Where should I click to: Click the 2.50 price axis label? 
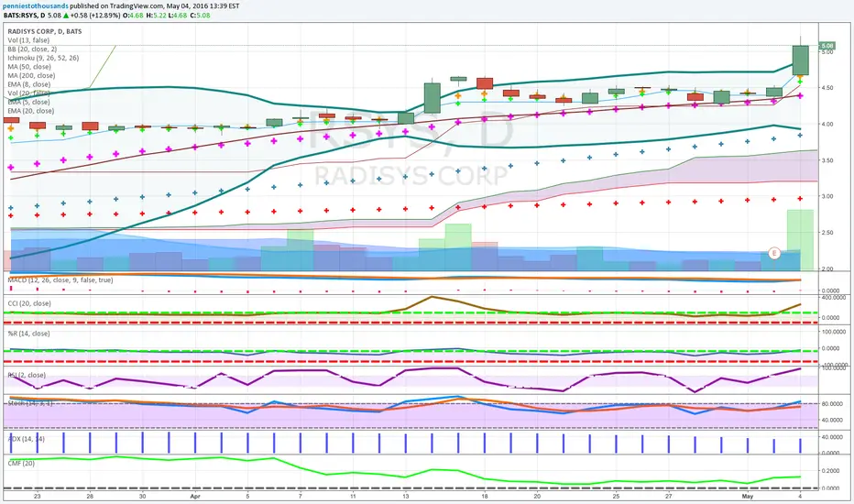(x=827, y=233)
